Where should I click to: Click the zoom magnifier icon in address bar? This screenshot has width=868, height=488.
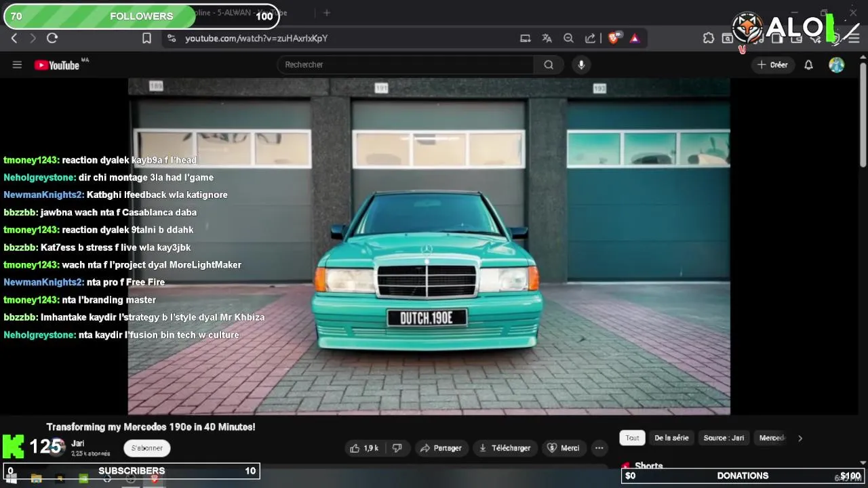pyautogui.click(x=568, y=39)
